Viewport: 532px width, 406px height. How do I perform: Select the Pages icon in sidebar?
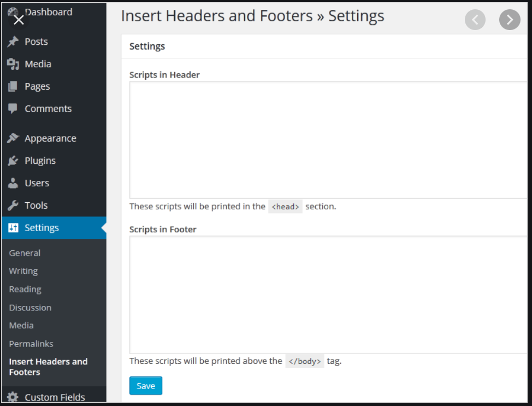(13, 86)
